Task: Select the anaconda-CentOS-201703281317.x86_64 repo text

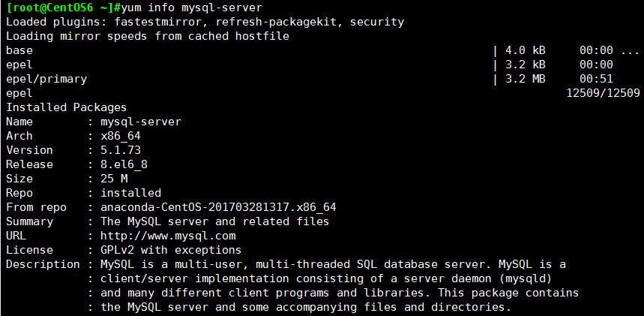Action: click(x=218, y=207)
